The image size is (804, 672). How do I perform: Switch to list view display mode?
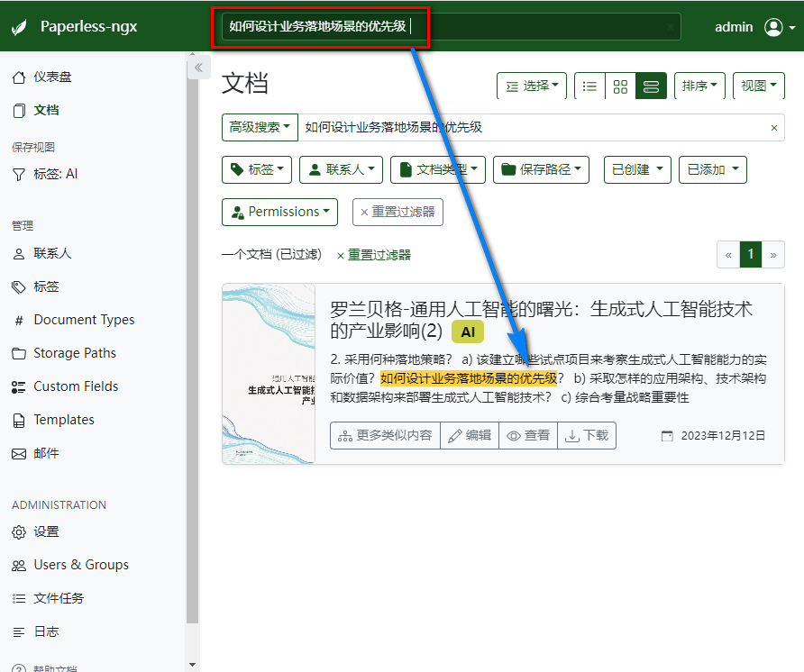tap(589, 86)
